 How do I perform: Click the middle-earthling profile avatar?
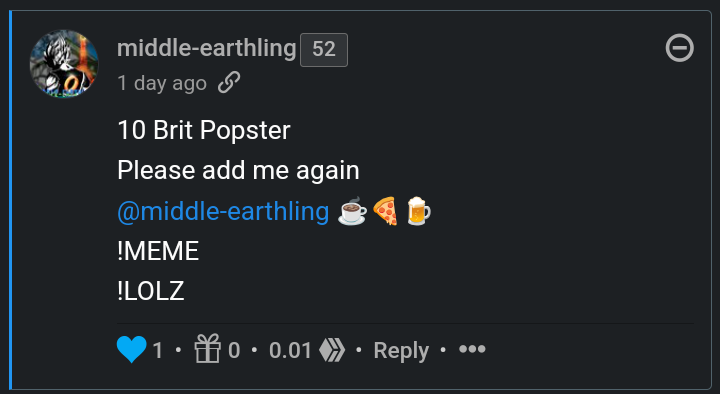coord(64,63)
